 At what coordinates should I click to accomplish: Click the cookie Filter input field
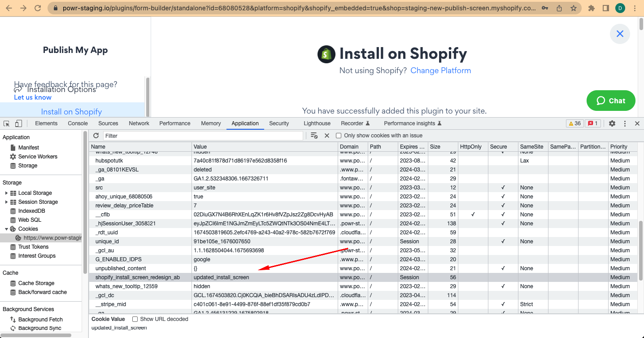(203, 136)
